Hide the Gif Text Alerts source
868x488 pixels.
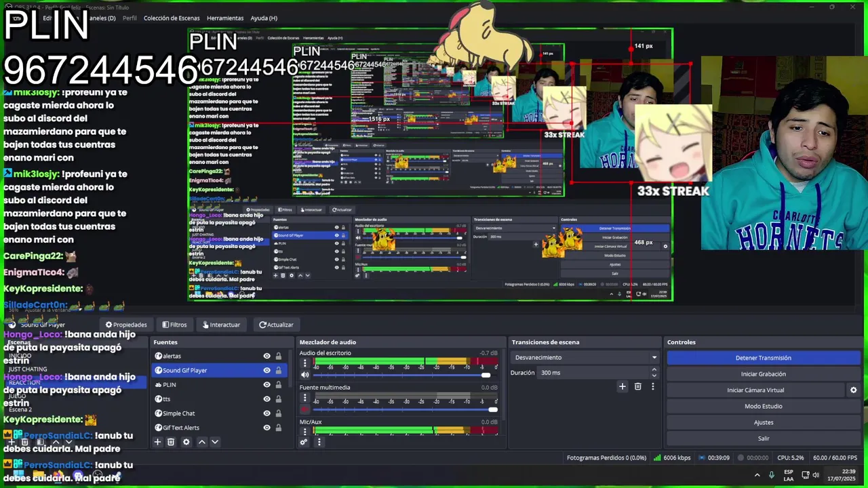click(267, 427)
